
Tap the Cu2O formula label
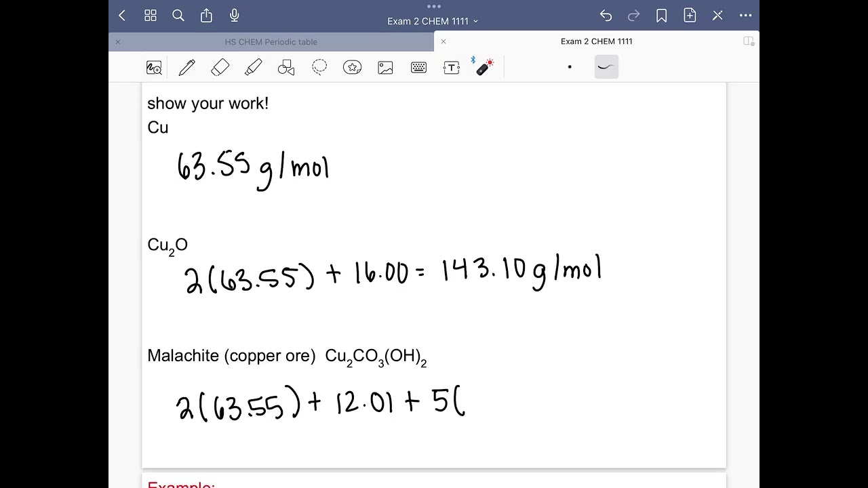167,246
